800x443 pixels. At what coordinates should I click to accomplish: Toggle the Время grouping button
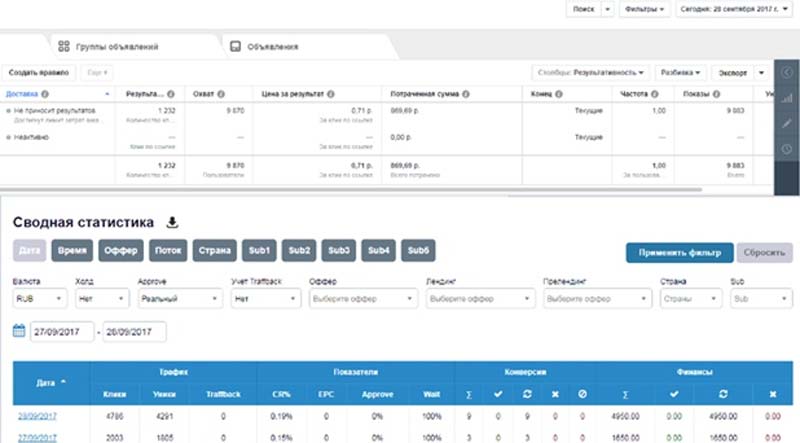pos(72,251)
